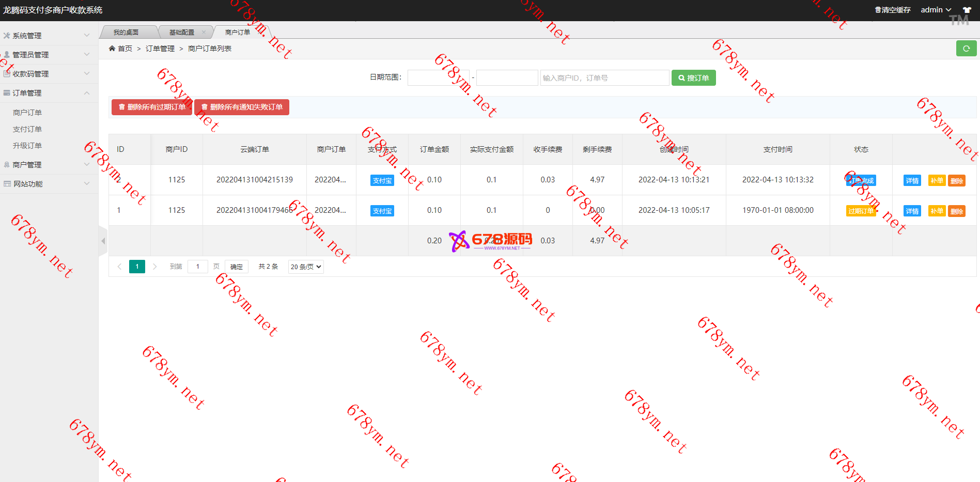Screen dimensions: 980x482
Task: Click 清空缓存 trash icon in header
Action: tap(878, 10)
